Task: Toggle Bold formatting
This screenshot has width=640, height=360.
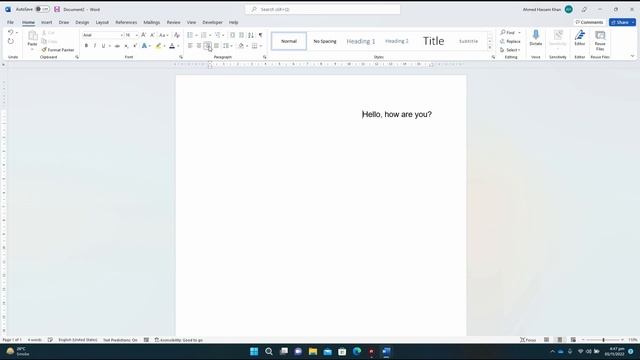Action: coord(86,46)
